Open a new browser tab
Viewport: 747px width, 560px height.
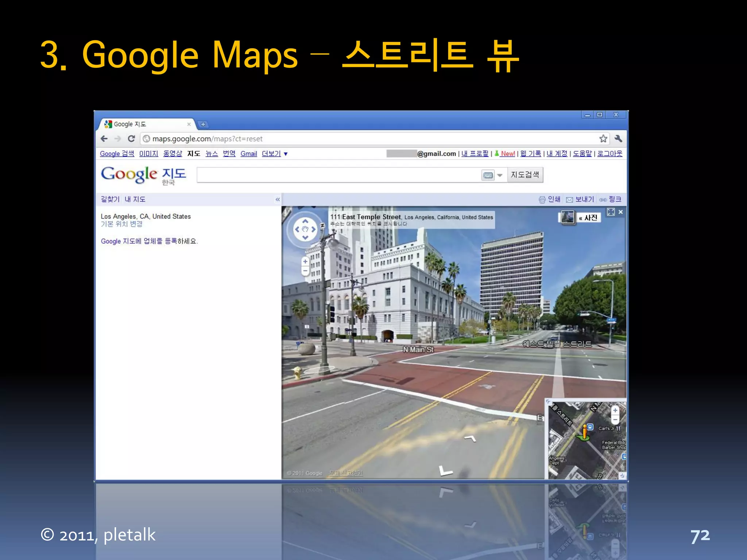pyautogui.click(x=203, y=124)
